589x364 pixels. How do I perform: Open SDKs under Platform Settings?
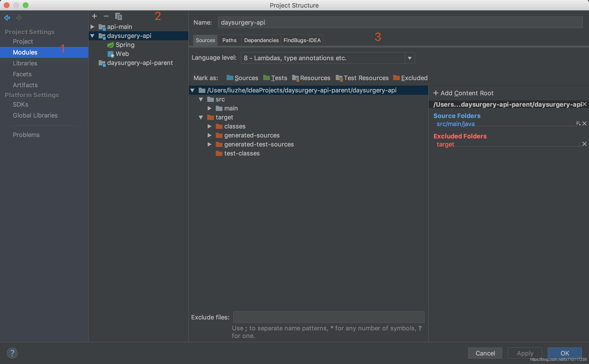[x=20, y=105]
